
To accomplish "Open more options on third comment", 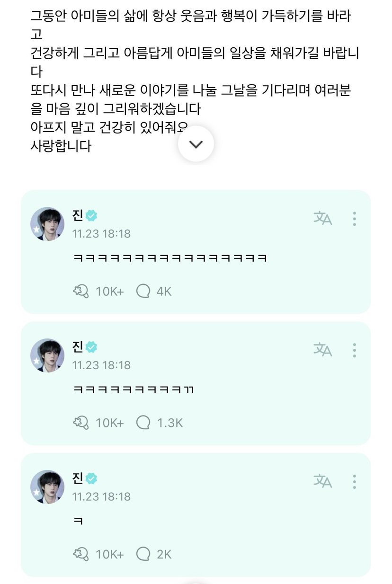I will [354, 482].
